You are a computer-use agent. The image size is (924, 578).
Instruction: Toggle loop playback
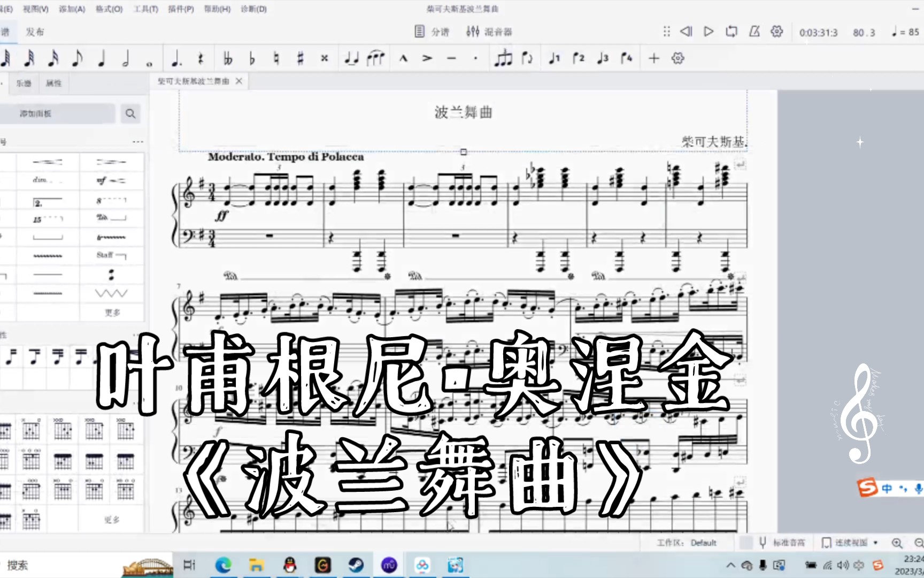coord(731,32)
